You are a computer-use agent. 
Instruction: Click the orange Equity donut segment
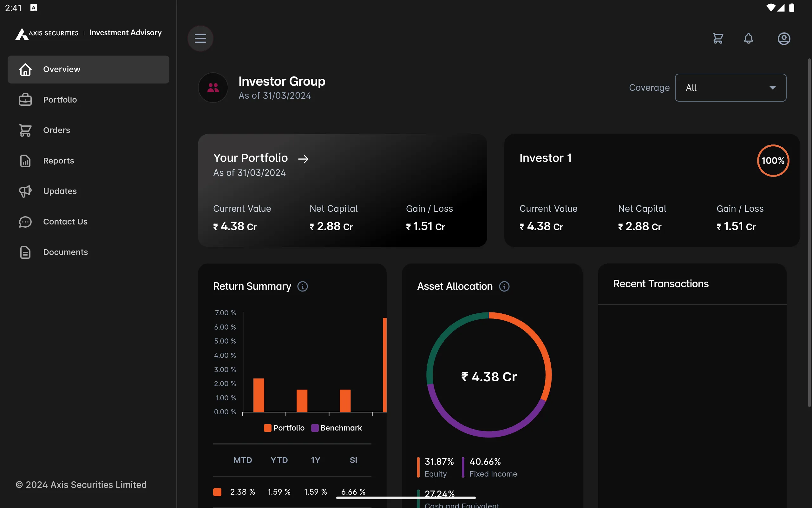click(541, 346)
